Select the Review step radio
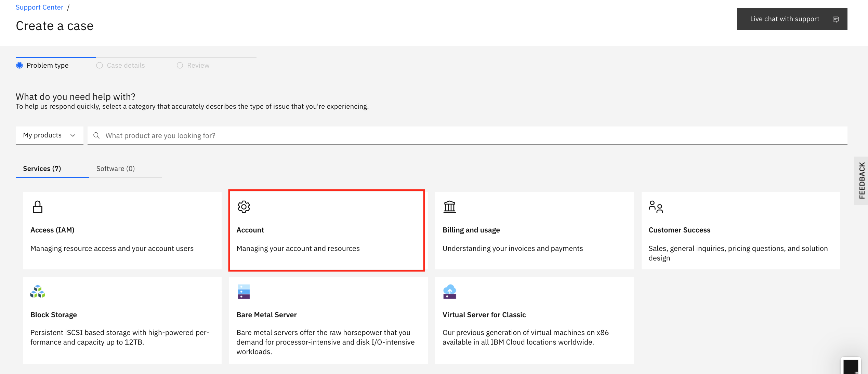This screenshot has width=868, height=374. pyautogui.click(x=180, y=65)
